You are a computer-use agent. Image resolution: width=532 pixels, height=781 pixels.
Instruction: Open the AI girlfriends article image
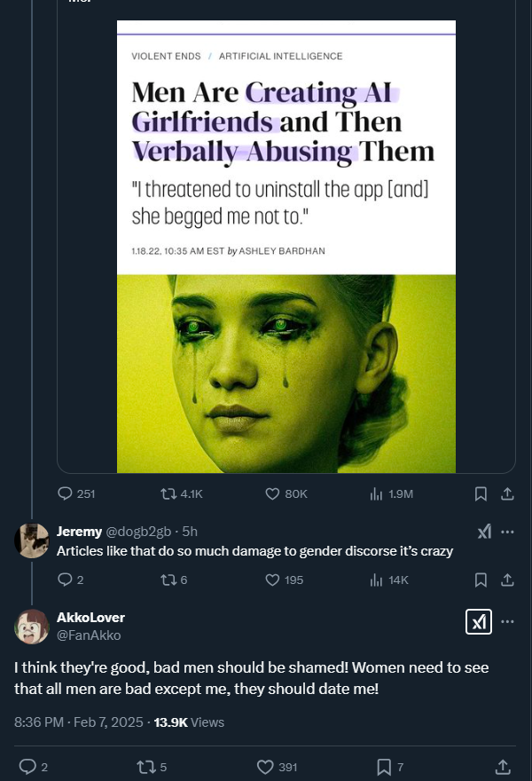point(286,247)
